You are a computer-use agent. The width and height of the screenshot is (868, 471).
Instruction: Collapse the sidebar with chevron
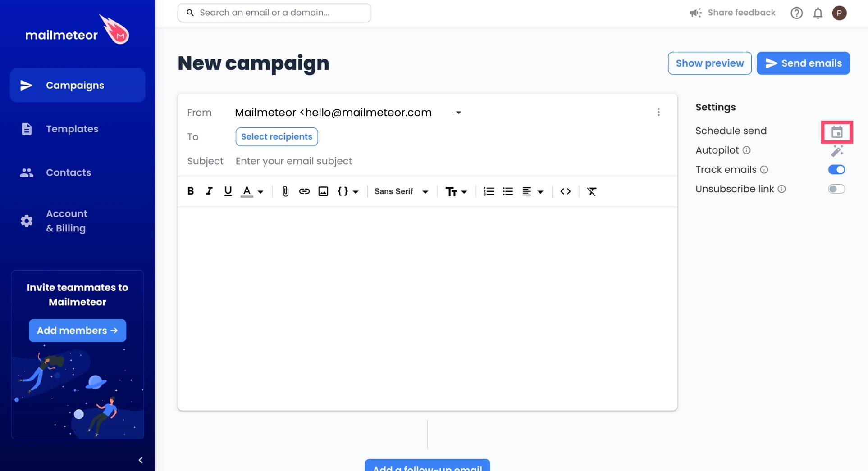coord(141,460)
